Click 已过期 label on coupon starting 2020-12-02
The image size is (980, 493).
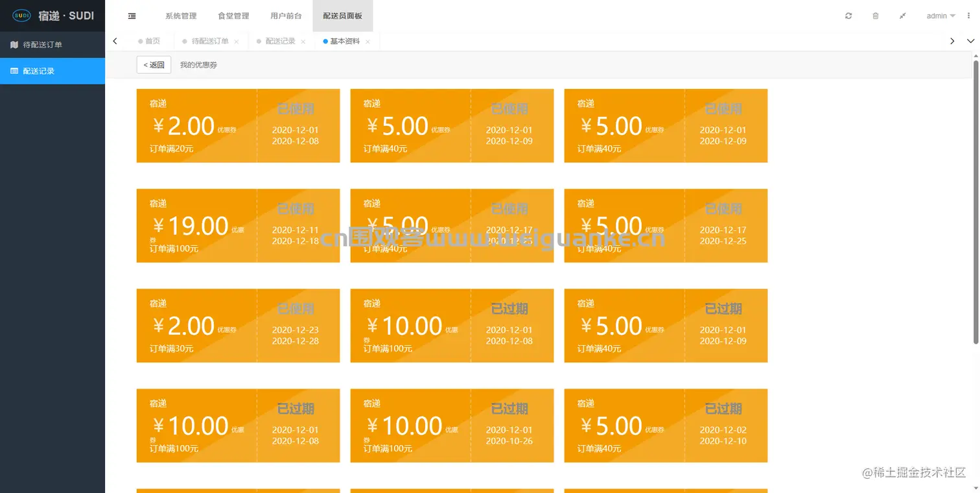click(x=723, y=409)
